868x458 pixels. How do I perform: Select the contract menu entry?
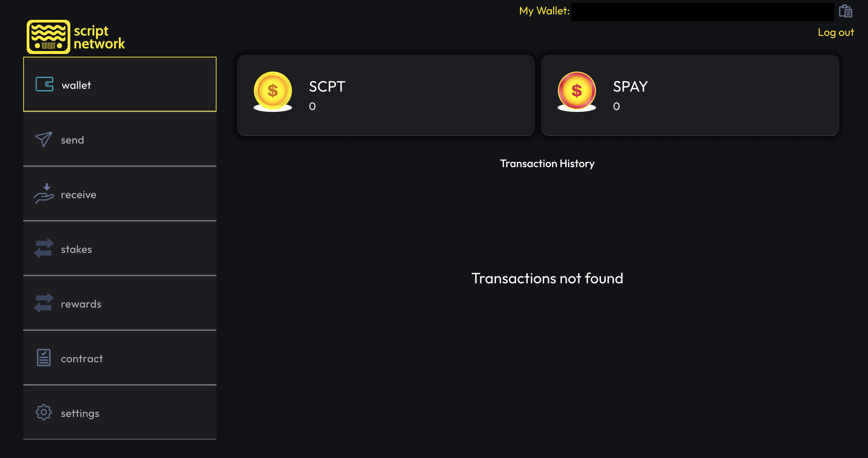coord(120,358)
